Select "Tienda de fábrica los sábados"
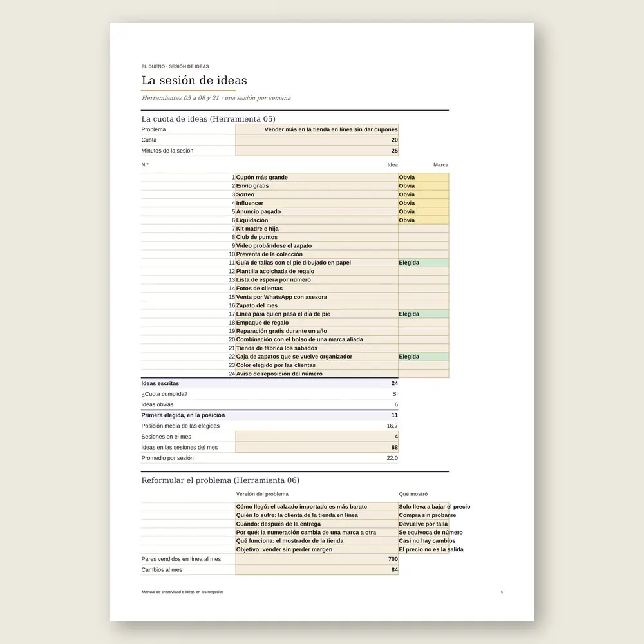Image resolution: width=644 pixels, height=644 pixels. pyautogui.click(x=317, y=348)
